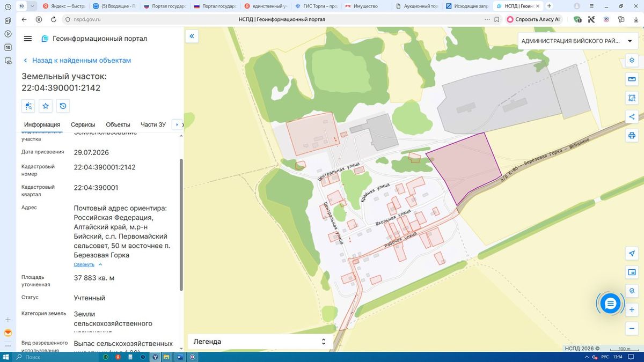Screen dimensions: 644x362
Task: Bookmark this page in address bar
Action: tap(497, 19)
